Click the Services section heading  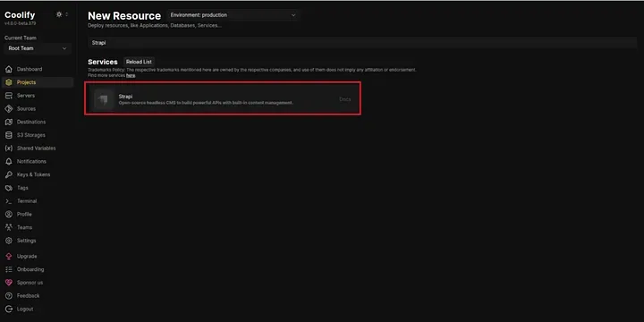coord(103,62)
